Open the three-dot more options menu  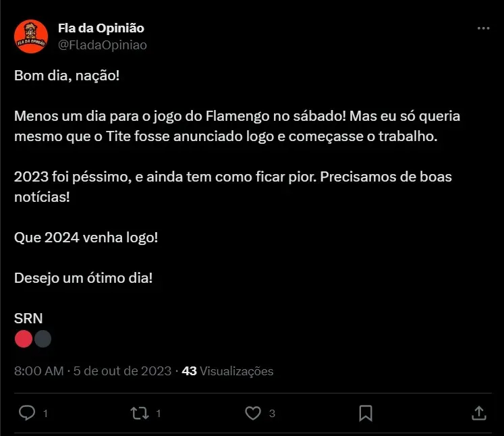pyautogui.click(x=483, y=28)
